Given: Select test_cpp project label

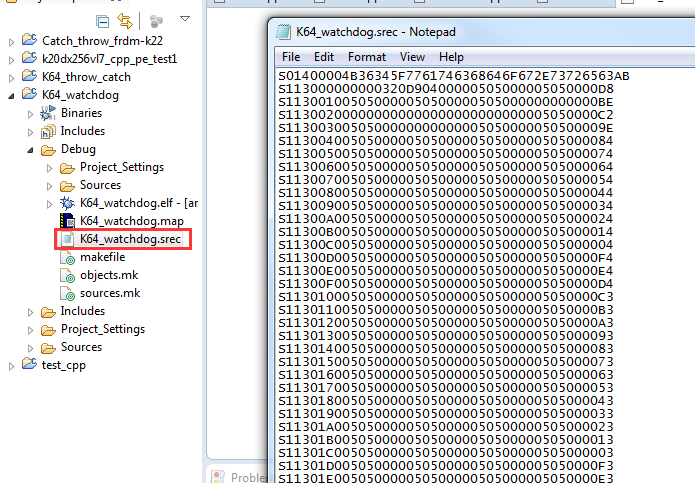Looking at the screenshot, I should [63, 365].
